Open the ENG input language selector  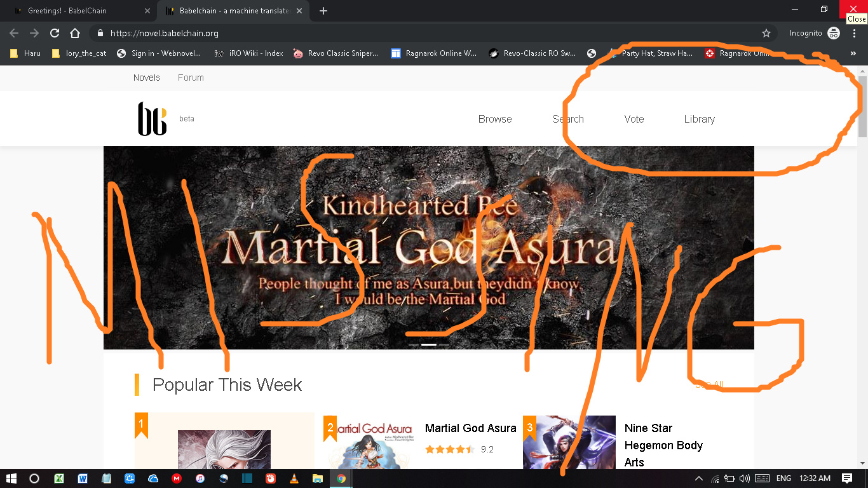[x=783, y=478]
